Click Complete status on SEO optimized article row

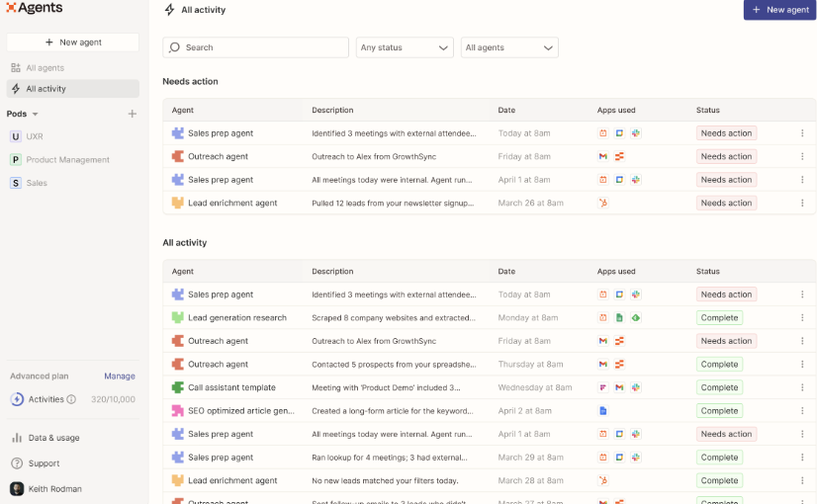pyautogui.click(x=719, y=411)
